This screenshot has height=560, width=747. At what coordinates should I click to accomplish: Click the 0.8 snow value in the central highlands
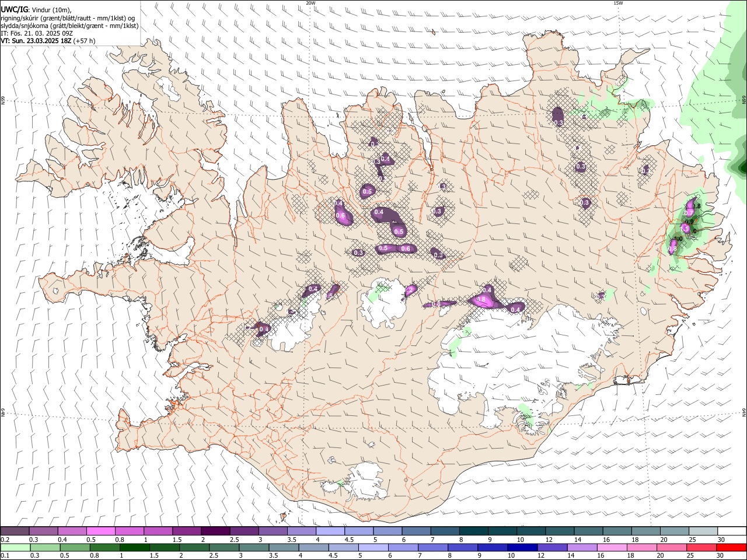click(x=481, y=299)
